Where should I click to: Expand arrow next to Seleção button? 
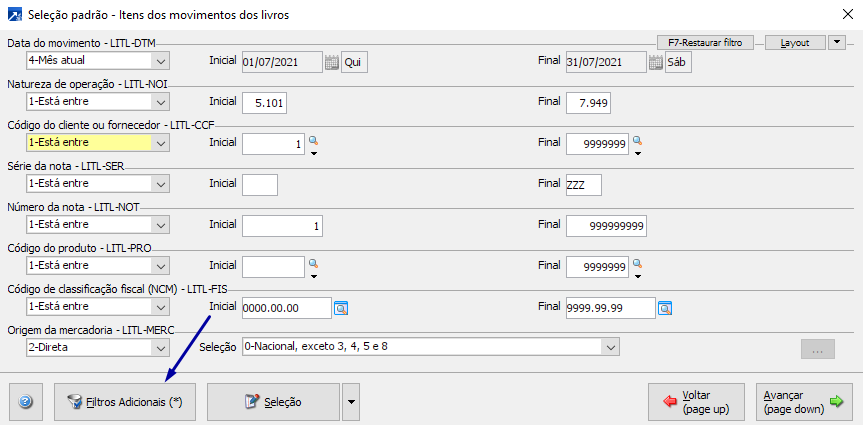point(350,401)
